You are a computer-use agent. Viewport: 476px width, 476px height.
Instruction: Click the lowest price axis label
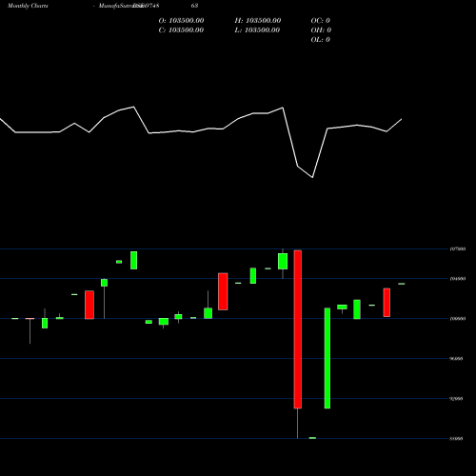coord(457,439)
